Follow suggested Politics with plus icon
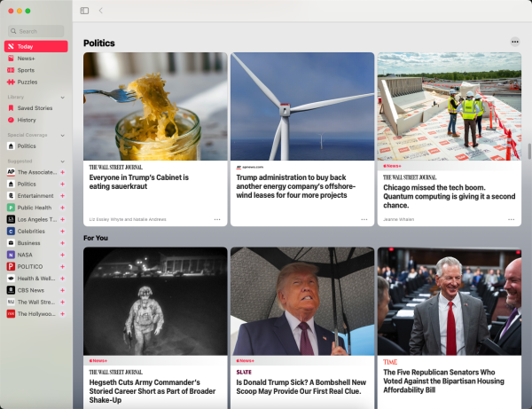The height and width of the screenshot is (409, 532). (62, 184)
